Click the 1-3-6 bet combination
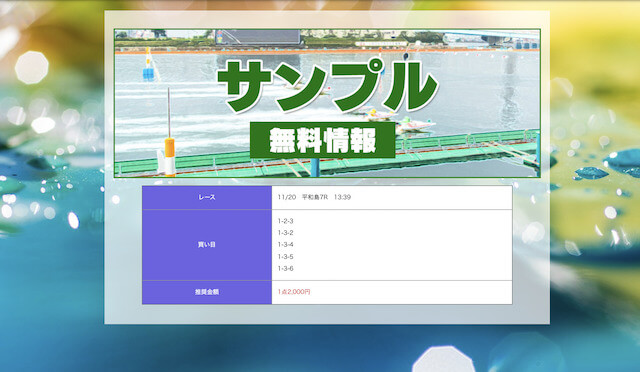 point(285,269)
